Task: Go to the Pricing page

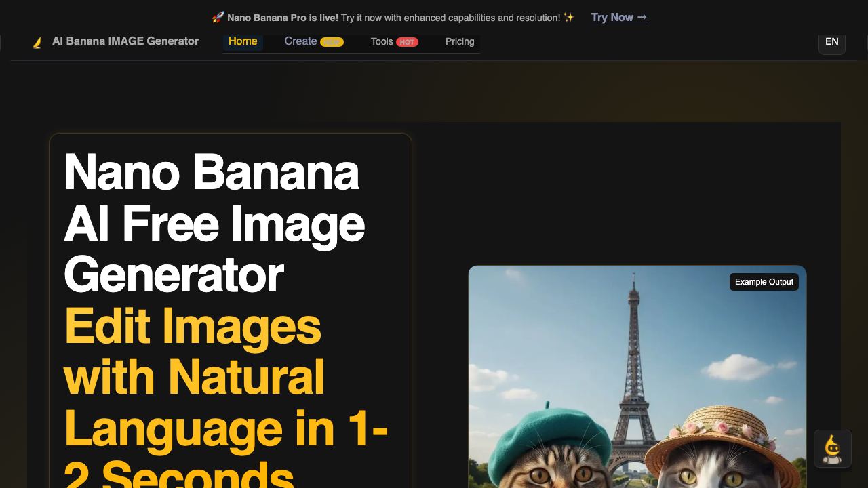Action: pyautogui.click(x=460, y=41)
